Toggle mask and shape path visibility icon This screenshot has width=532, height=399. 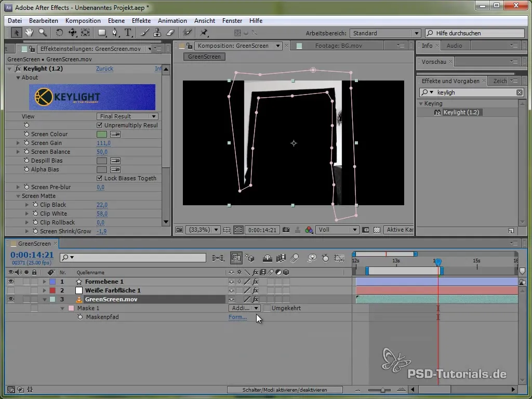pos(238,230)
